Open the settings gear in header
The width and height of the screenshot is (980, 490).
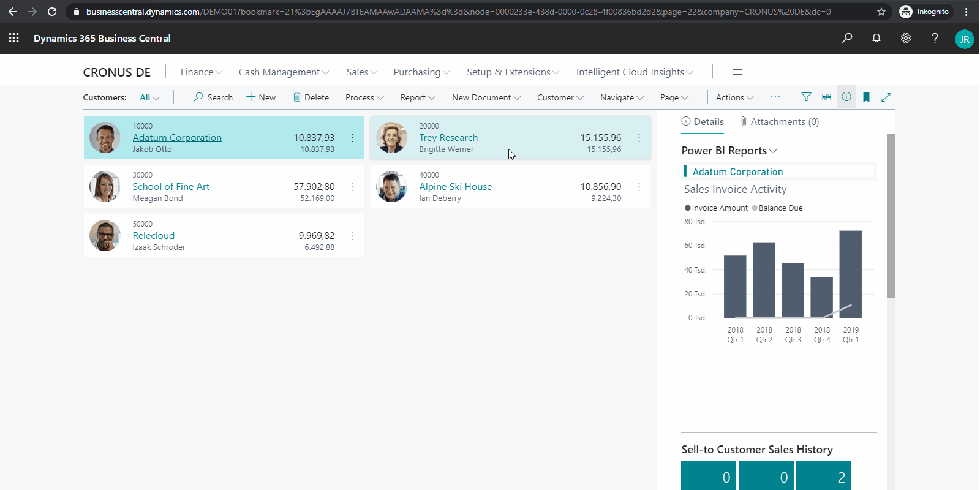906,38
